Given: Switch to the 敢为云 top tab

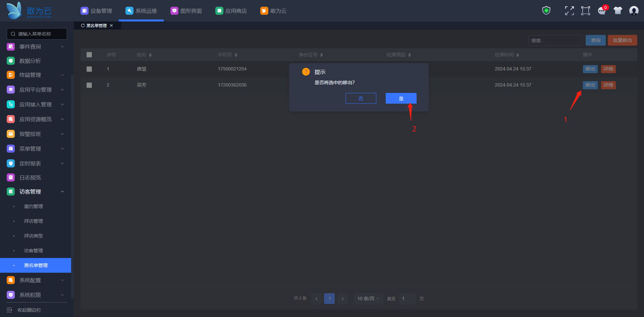Looking at the screenshot, I should [x=273, y=11].
